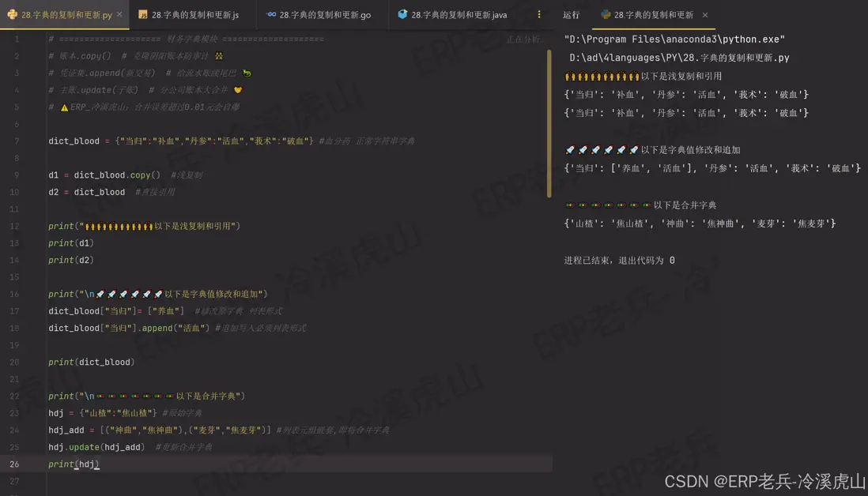Click the dict_blood["当归"]= ["养血"] line
The height and width of the screenshot is (496, 868).
point(165,311)
